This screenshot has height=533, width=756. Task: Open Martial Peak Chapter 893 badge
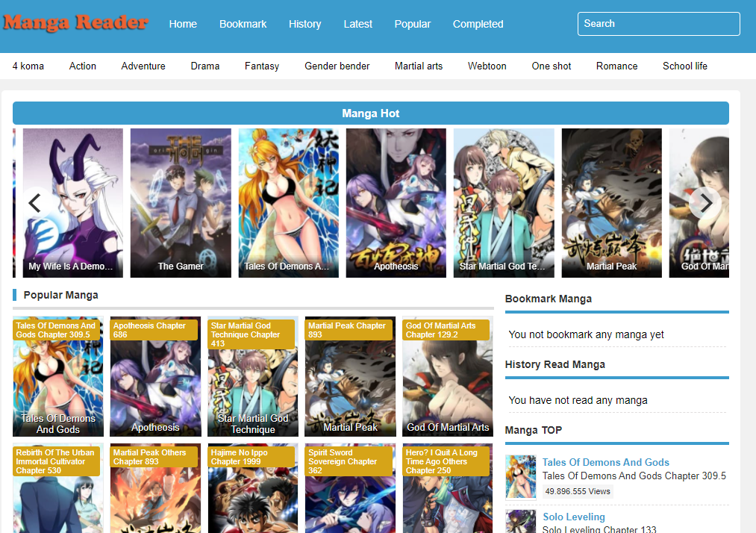tap(349, 330)
